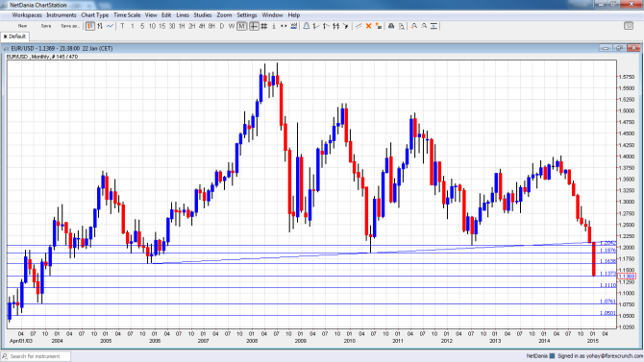Click the zoom in magnifier icon

coord(414,26)
